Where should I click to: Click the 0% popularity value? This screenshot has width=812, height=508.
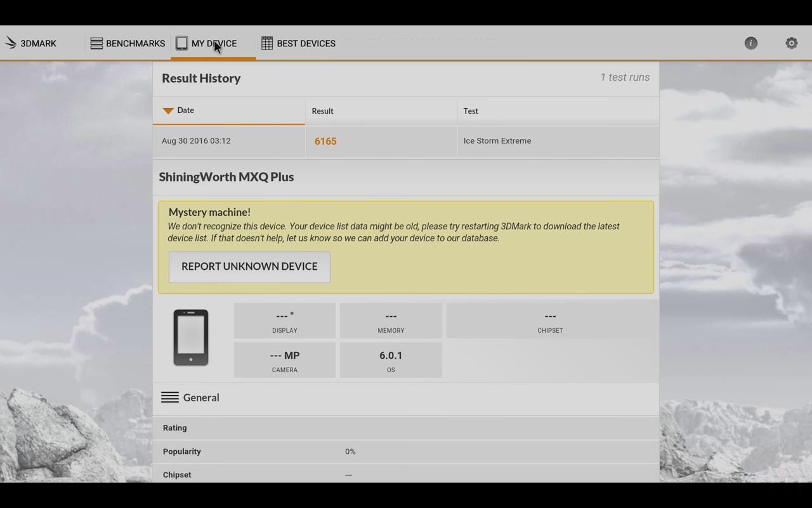click(x=350, y=451)
